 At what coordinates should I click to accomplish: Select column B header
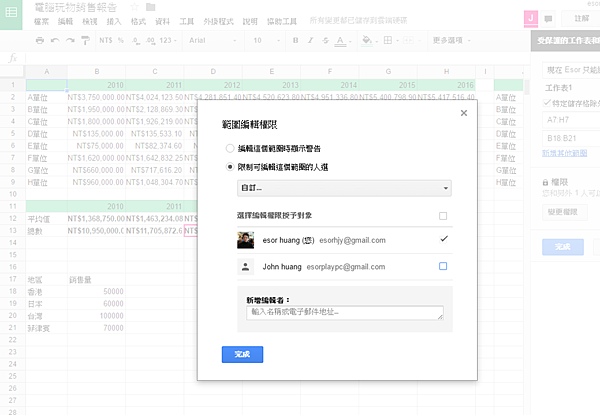click(96, 72)
